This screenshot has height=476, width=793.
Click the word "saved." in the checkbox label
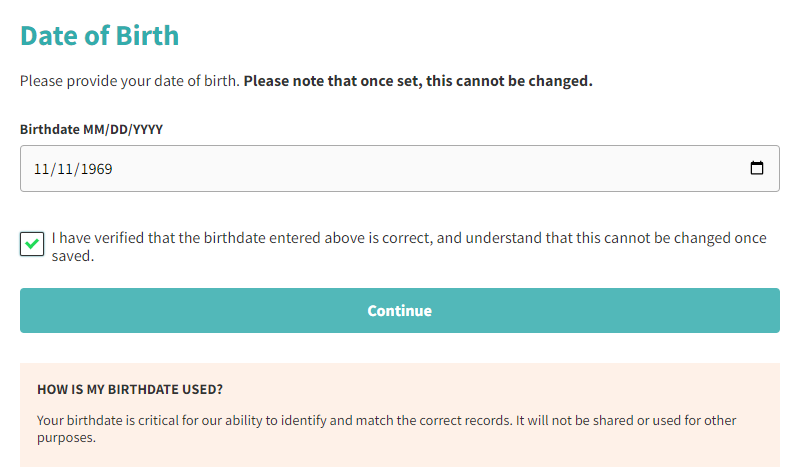click(x=73, y=256)
